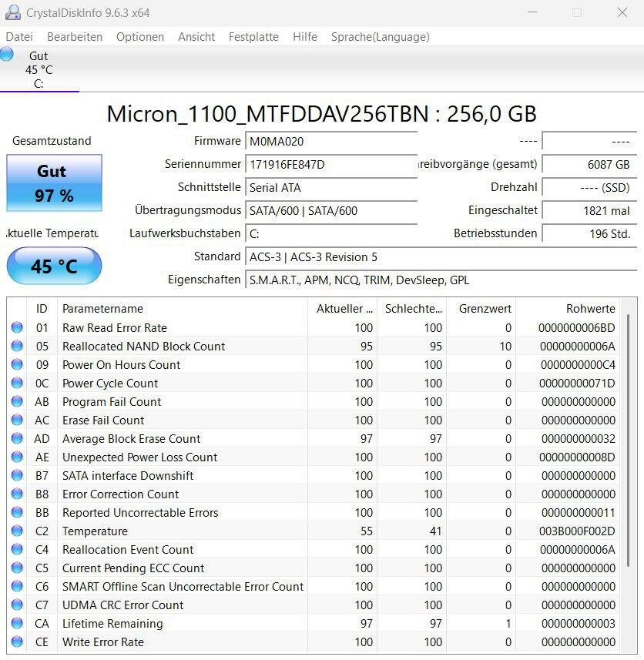This screenshot has height=660, width=644.
Task: Select the blue status orb for drive C:
Action: pos(7,55)
